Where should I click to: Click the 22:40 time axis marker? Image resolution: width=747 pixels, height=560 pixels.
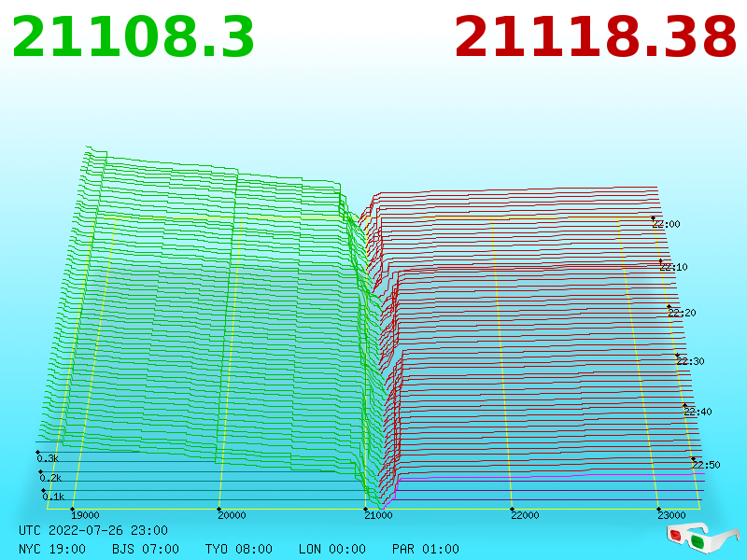[698, 412]
